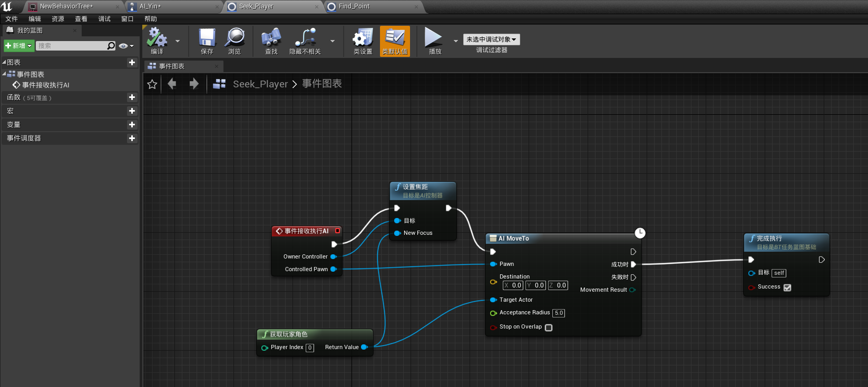Open Class Settings (类设置) icon
This screenshot has height=387, width=868.
click(363, 41)
